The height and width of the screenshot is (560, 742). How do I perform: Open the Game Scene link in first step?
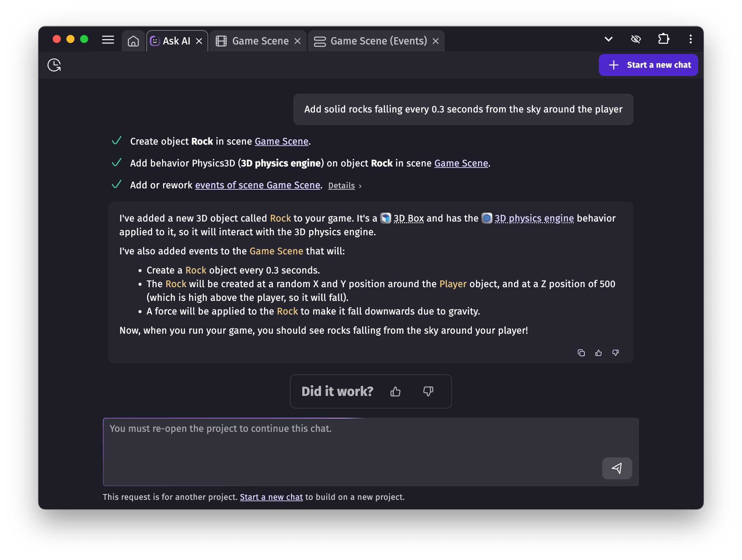point(281,141)
